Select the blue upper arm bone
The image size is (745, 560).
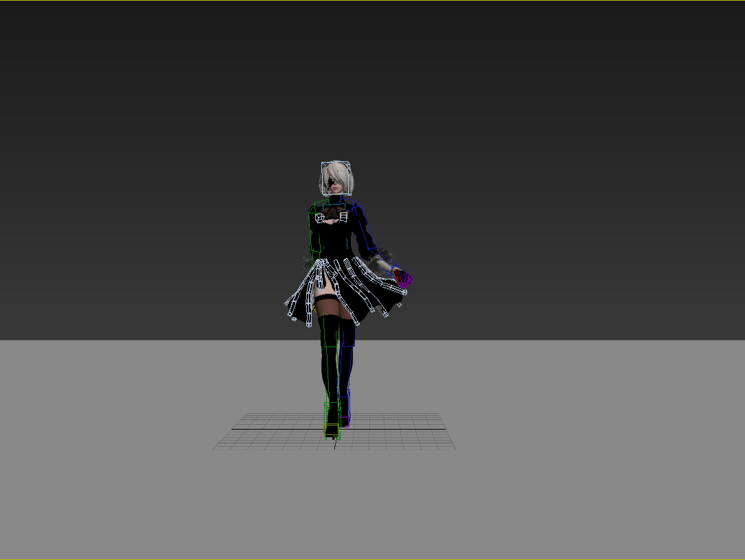365,228
